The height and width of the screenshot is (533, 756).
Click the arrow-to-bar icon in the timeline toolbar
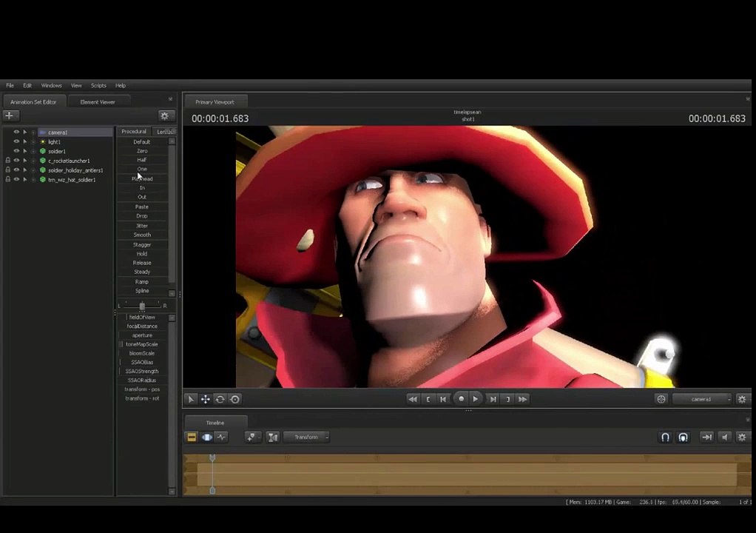pyautogui.click(x=707, y=437)
